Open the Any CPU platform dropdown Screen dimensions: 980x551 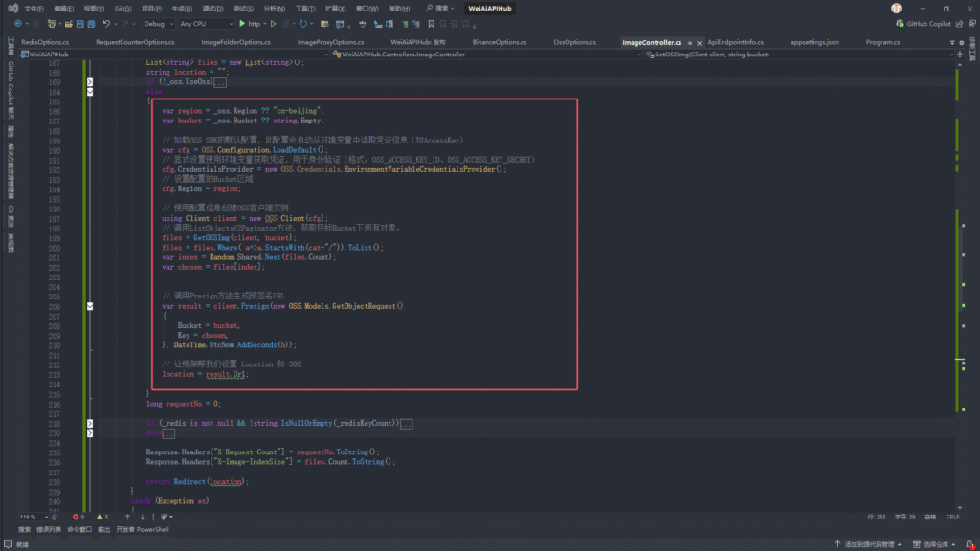coord(205,24)
